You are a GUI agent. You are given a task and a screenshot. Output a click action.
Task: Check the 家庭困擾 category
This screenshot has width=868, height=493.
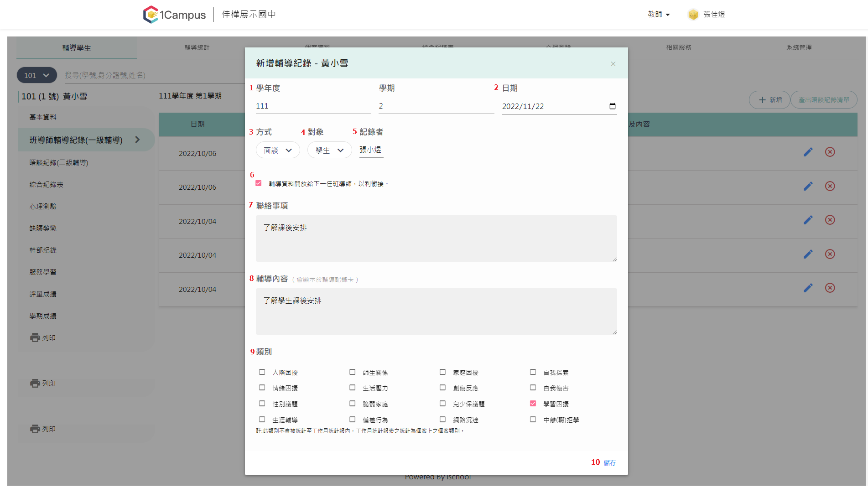pyautogui.click(x=442, y=372)
